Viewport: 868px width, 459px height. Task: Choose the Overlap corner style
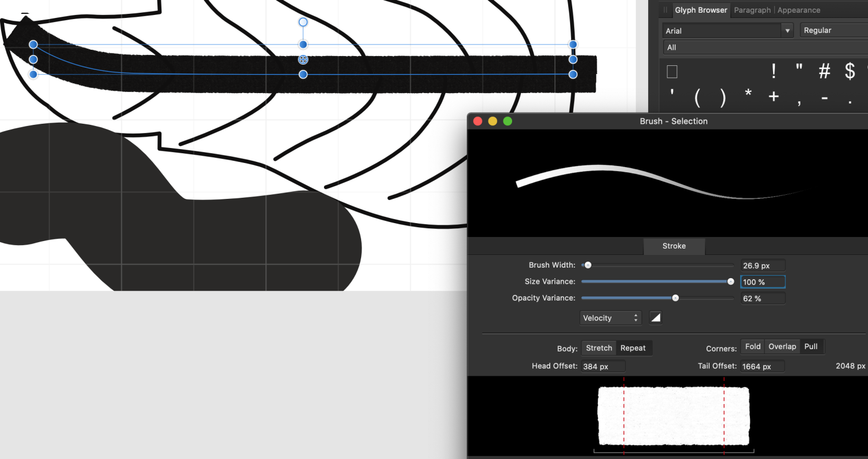pos(782,346)
